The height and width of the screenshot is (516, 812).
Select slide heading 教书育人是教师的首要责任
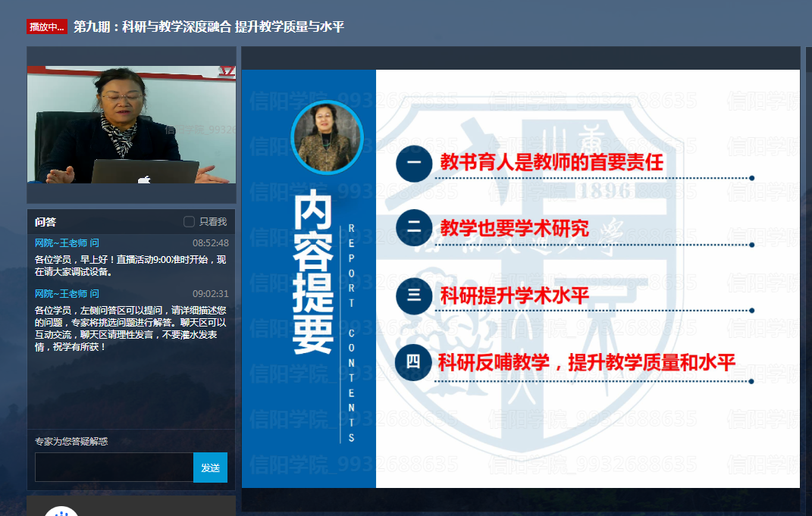[551, 162]
